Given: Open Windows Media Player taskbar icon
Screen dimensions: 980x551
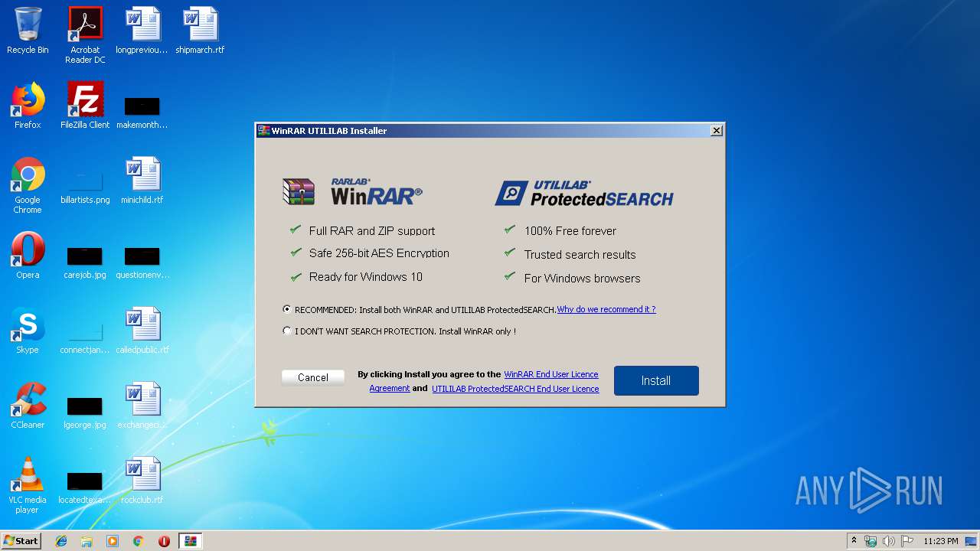Looking at the screenshot, I should [113, 541].
